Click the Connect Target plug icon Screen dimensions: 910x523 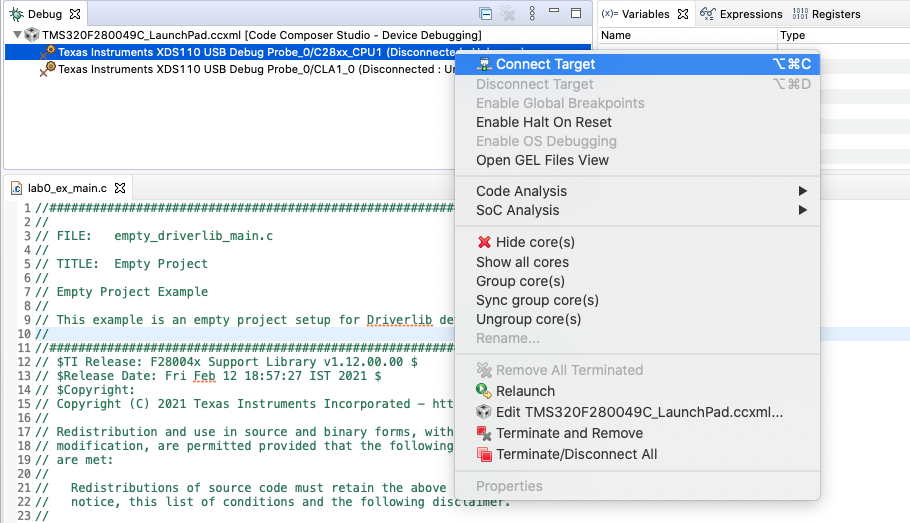(x=484, y=64)
